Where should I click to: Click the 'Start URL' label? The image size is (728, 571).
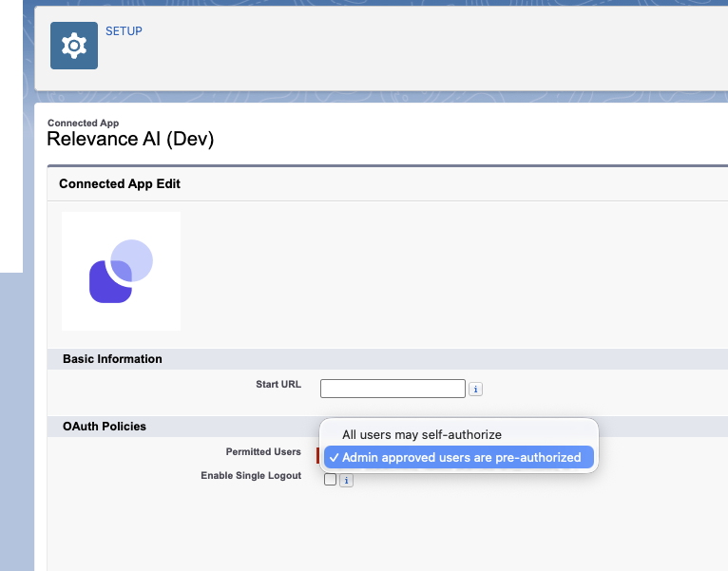point(278,384)
